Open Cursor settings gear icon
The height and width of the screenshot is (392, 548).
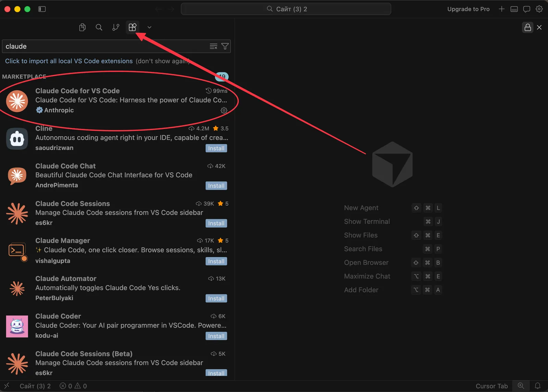click(539, 9)
